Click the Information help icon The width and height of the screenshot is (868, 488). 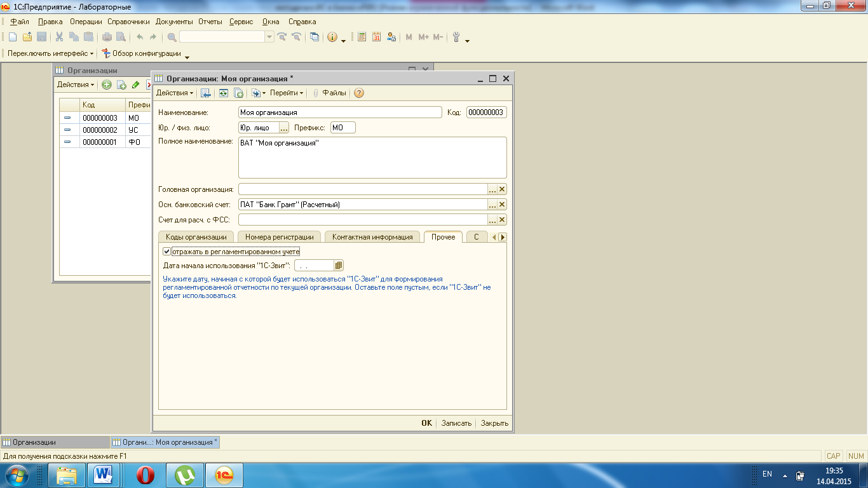click(x=332, y=37)
